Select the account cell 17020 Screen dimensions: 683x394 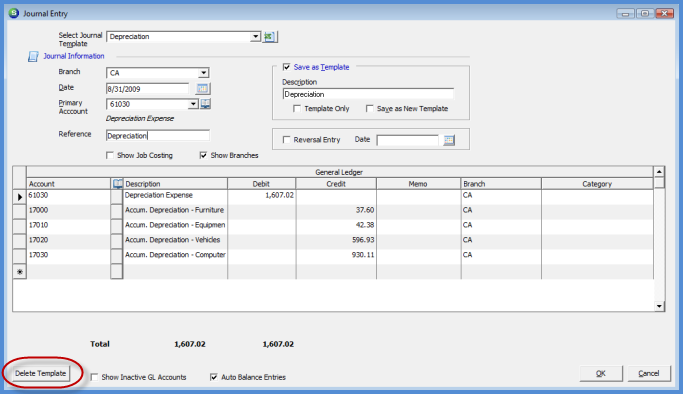point(69,241)
